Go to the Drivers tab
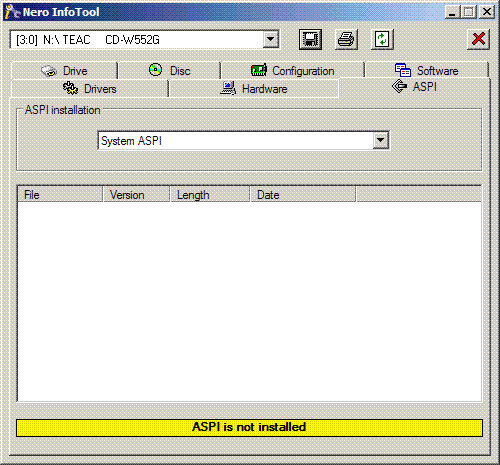This screenshot has height=465, width=500. click(x=90, y=89)
